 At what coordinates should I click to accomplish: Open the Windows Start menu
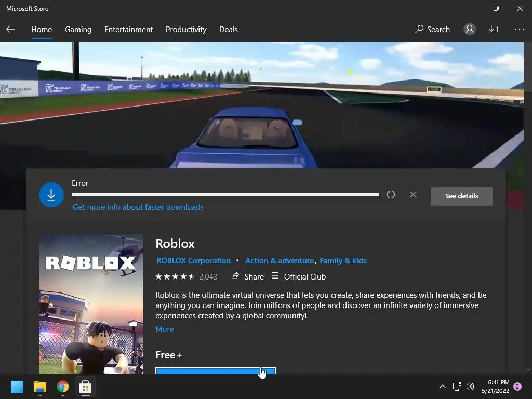click(17, 387)
